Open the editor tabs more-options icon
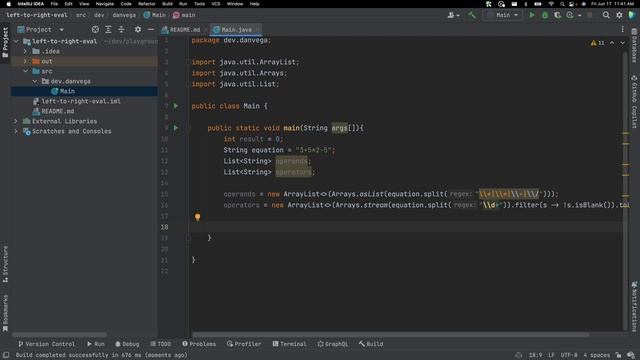This screenshot has height=360, width=640. (x=622, y=29)
